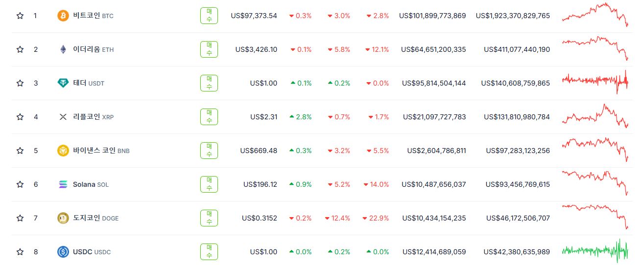Click the Ethereum diamond logo icon

coord(63,49)
